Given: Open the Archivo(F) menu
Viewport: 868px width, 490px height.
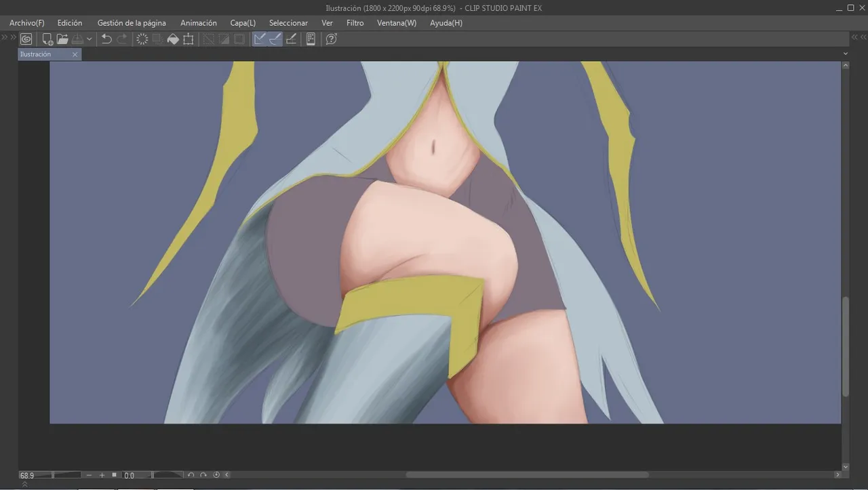Looking at the screenshot, I should click(27, 23).
